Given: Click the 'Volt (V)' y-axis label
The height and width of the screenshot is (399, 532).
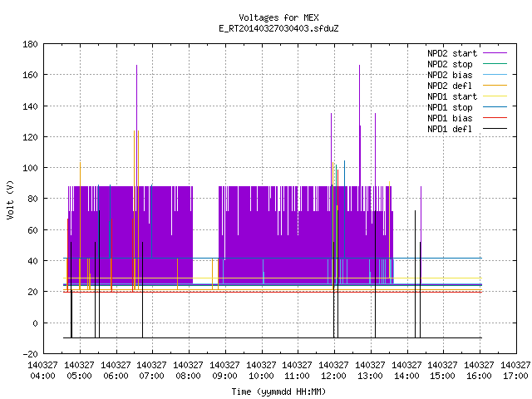Looking at the screenshot, I should [10, 199].
